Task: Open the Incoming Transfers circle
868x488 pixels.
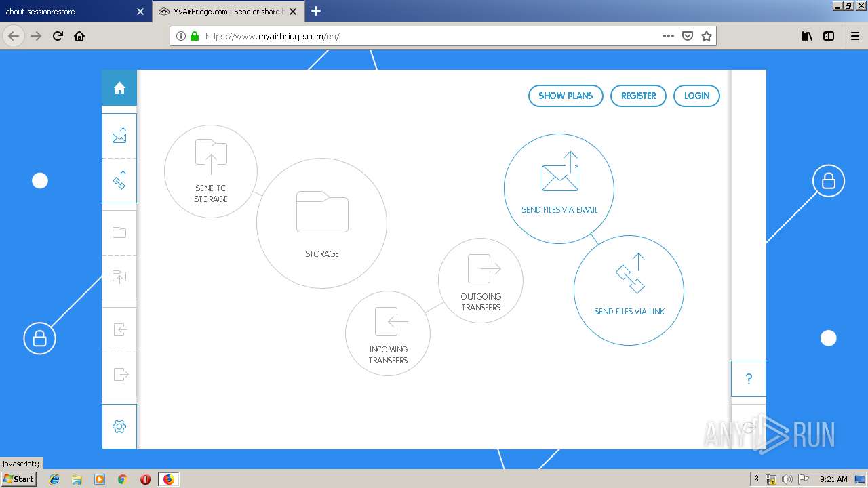Action: click(388, 333)
